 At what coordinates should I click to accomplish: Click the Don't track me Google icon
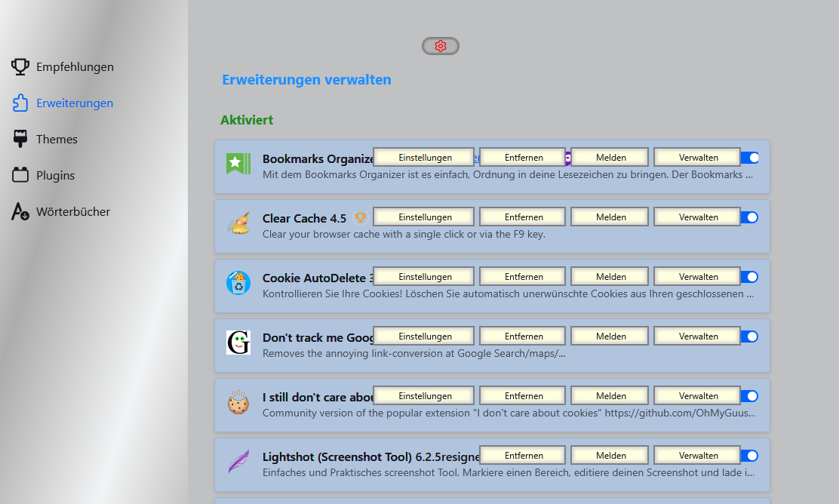coord(238,343)
